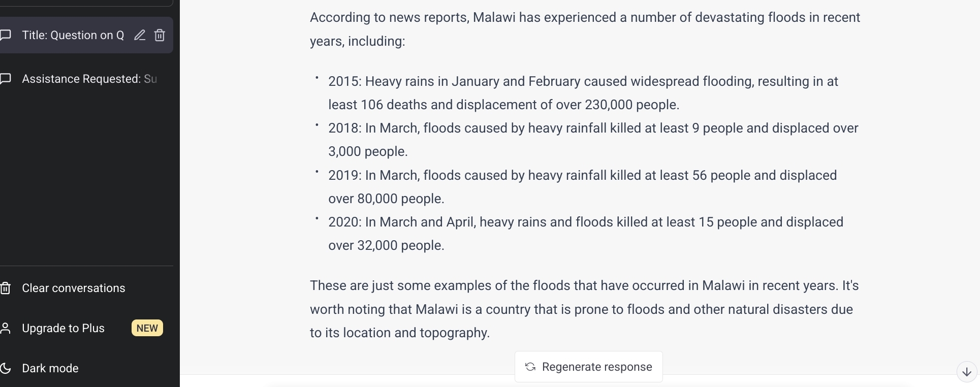
Task: Click the person icon beside Upgrade to Plus
Action: pos(6,328)
